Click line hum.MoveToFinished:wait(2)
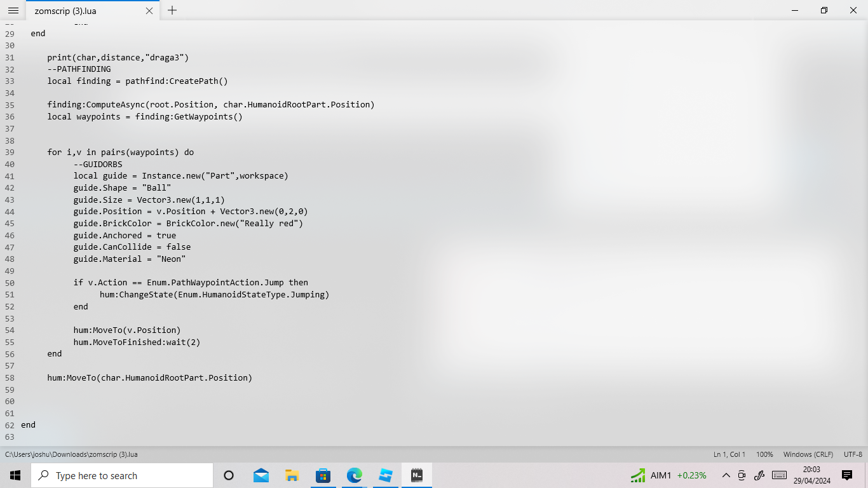This screenshot has height=488, width=868. tap(137, 342)
